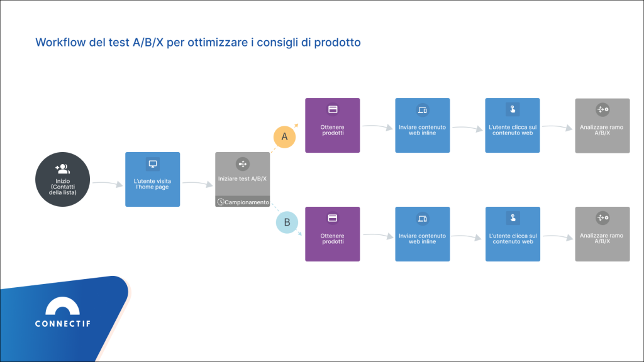Click the tap-finger icon in branch B click node
The image size is (644, 362).
[x=513, y=219]
